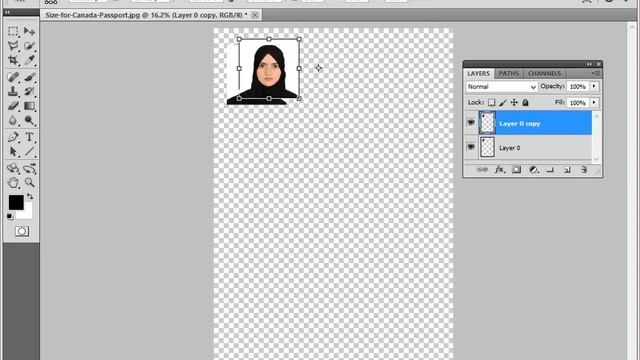This screenshot has height=360, width=640.
Task: Hide the Layer 0 copy layer
Action: pos(471,122)
